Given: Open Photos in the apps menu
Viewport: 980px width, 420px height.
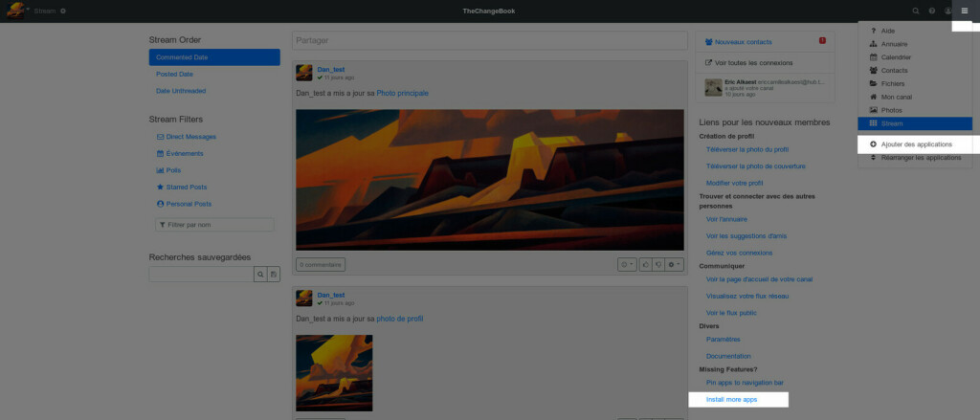Looking at the screenshot, I should pos(915,110).
